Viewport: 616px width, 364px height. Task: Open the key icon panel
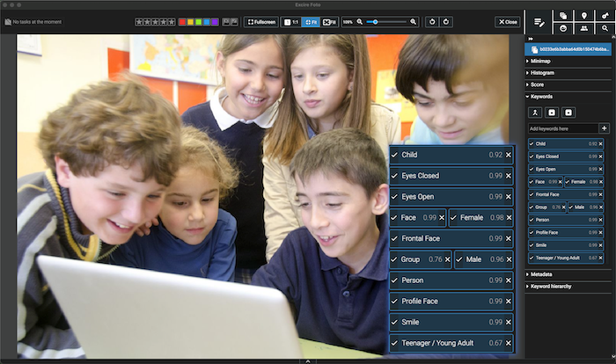(x=605, y=16)
